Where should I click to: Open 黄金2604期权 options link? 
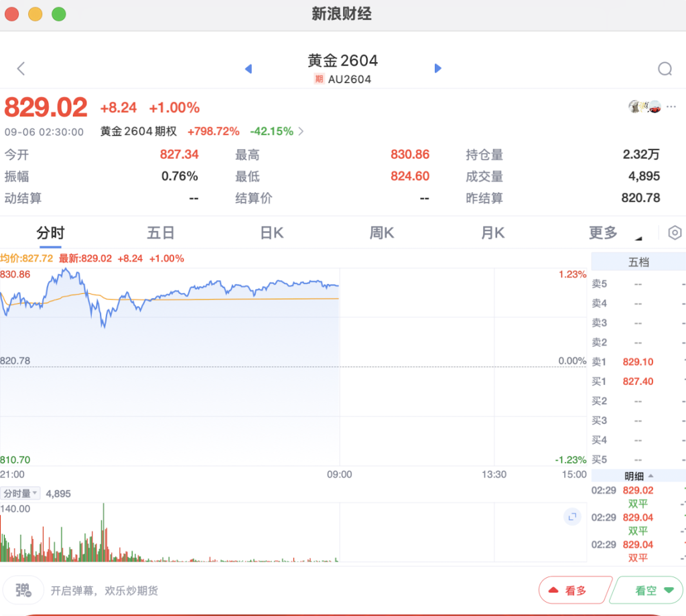pos(138,132)
